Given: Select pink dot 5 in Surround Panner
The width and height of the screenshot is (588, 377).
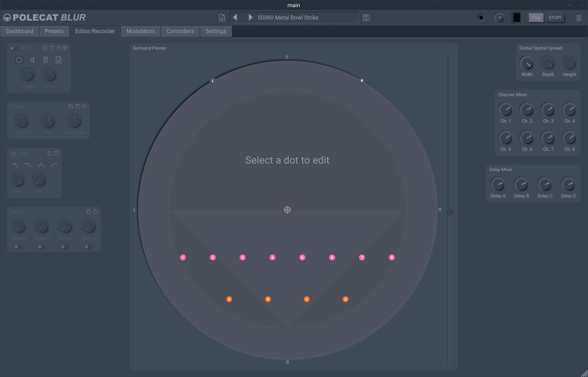Looking at the screenshot, I should pos(302,257).
